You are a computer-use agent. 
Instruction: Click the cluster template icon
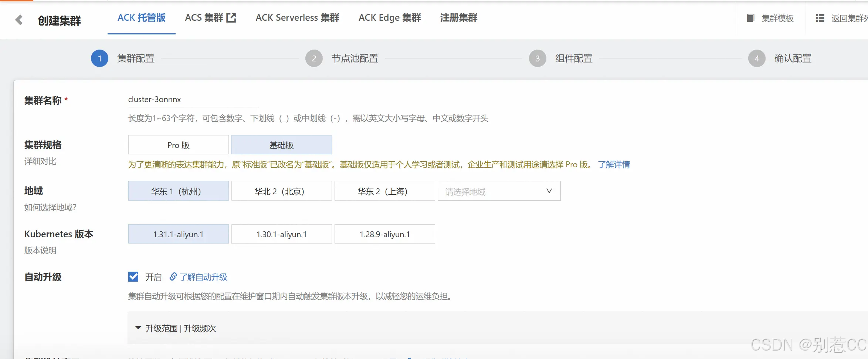750,18
